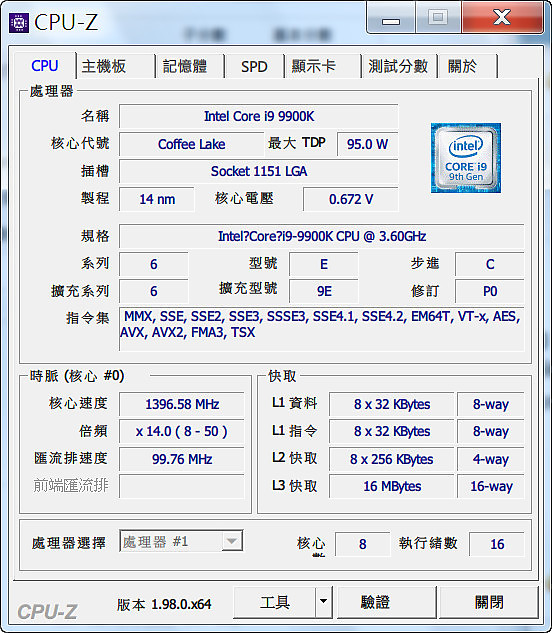The width and height of the screenshot is (552, 633).
Task: Switch to the 記憶體 tab
Action: point(190,66)
